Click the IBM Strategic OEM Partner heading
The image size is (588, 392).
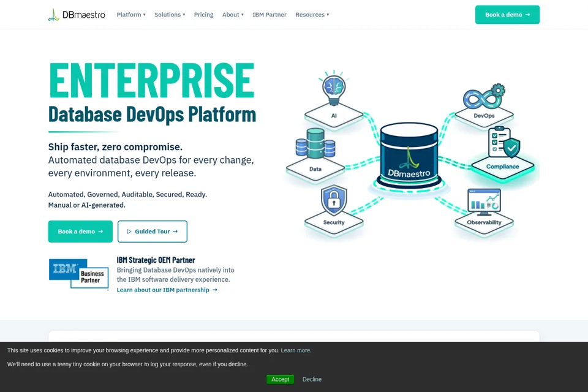pos(156,260)
